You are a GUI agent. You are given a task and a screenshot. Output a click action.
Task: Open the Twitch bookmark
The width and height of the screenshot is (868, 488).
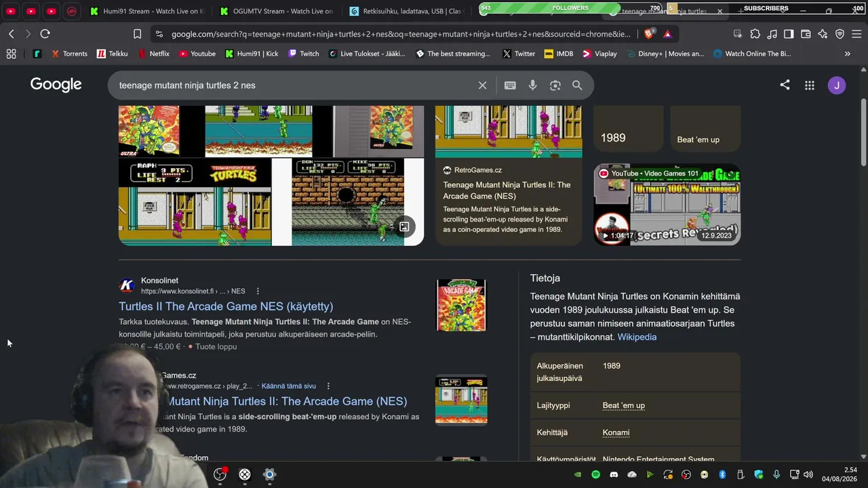coord(304,54)
